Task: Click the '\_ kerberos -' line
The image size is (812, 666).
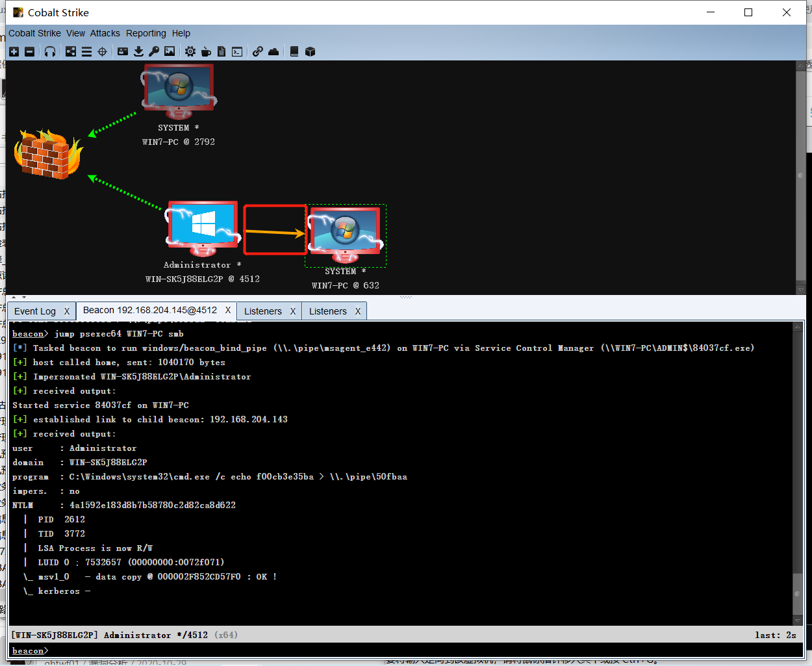Action: click(57, 591)
